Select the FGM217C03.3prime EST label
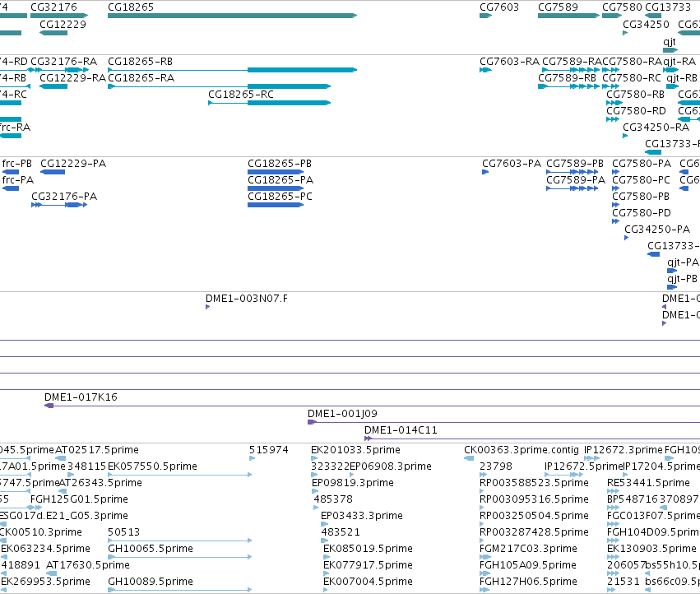 coord(529,549)
